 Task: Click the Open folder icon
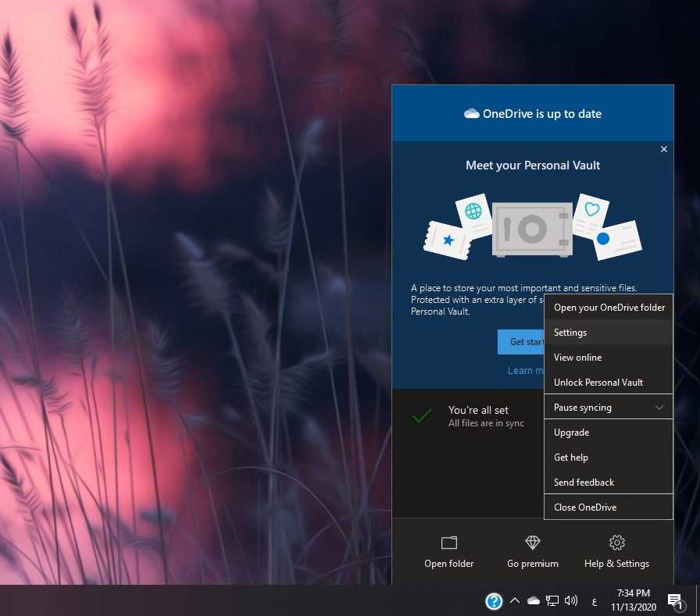click(x=448, y=543)
